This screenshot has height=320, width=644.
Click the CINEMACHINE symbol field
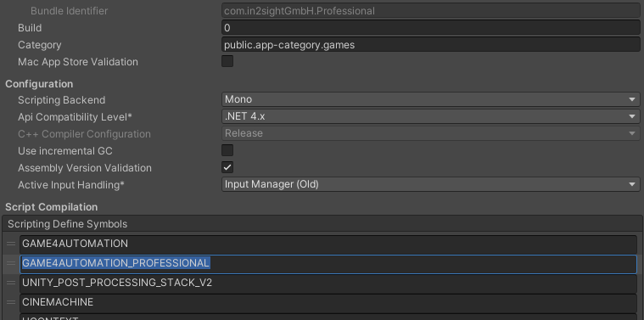pyautogui.click(x=328, y=303)
